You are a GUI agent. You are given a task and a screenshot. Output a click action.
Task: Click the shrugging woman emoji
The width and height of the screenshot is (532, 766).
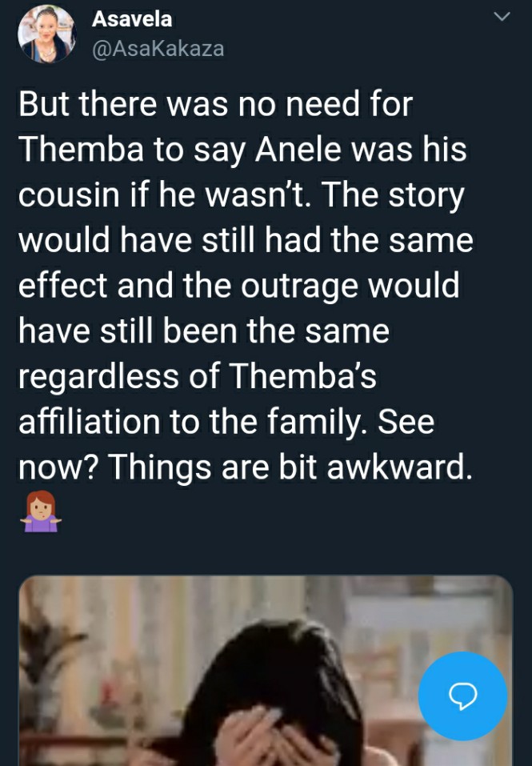point(41,511)
